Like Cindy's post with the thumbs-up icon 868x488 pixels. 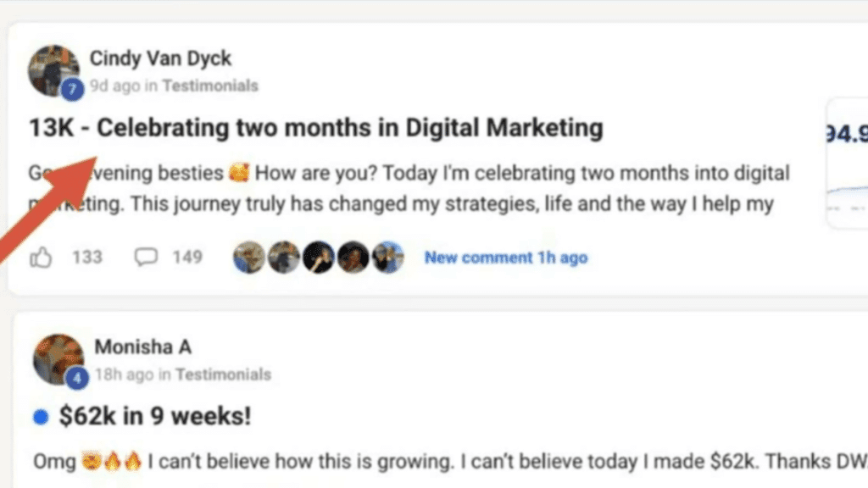click(42, 257)
